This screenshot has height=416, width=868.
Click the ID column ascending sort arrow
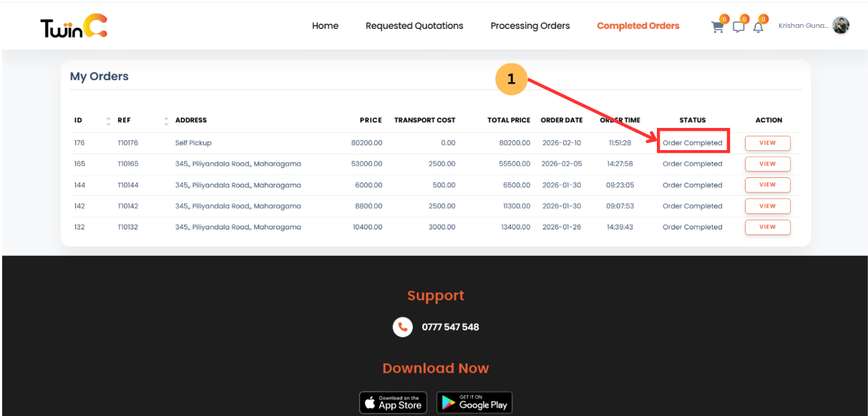click(x=108, y=117)
